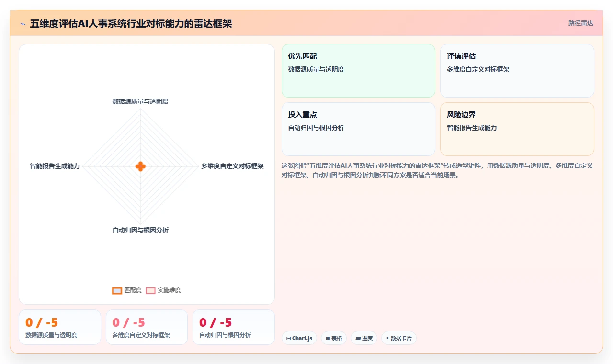The height and width of the screenshot is (364, 613).
Task: Click the 多维度自定义对标框架 radar axis label
Action: tap(232, 166)
